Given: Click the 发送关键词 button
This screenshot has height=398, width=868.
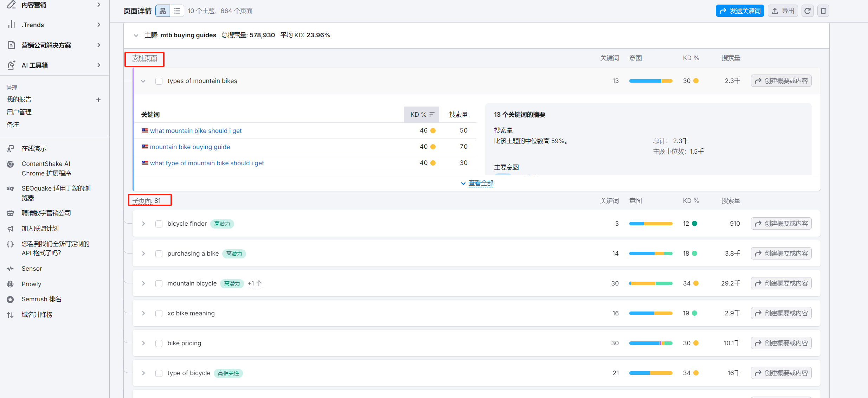Looking at the screenshot, I should pos(740,11).
